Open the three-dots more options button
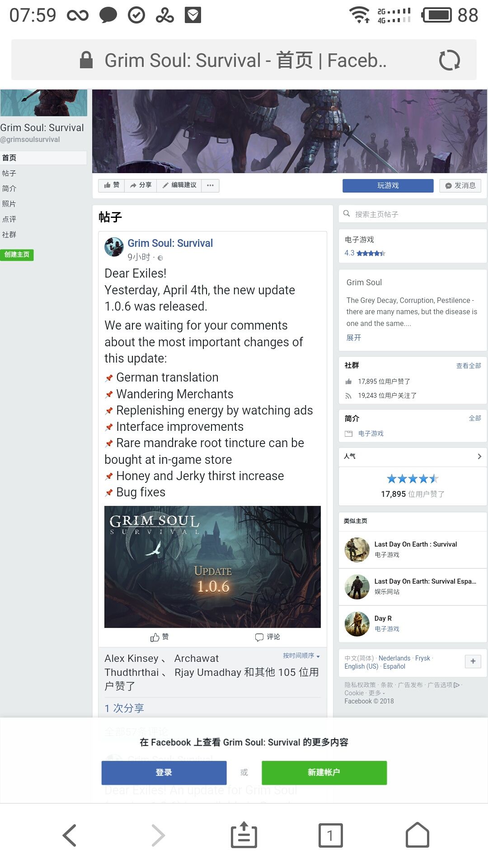 [x=210, y=185]
